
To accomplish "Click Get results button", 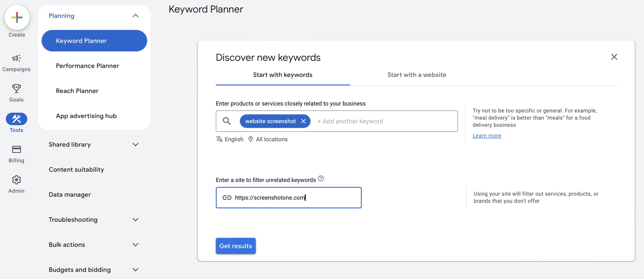I will point(236,246).
